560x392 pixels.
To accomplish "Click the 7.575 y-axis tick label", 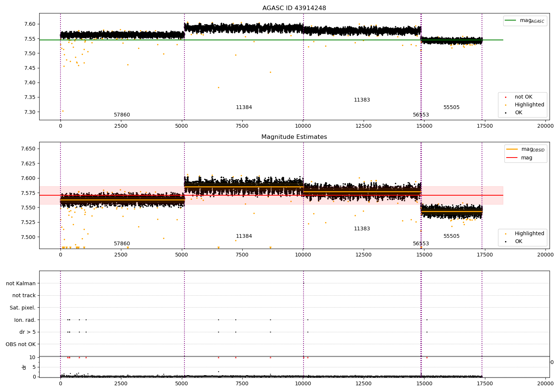I will 28,193.
